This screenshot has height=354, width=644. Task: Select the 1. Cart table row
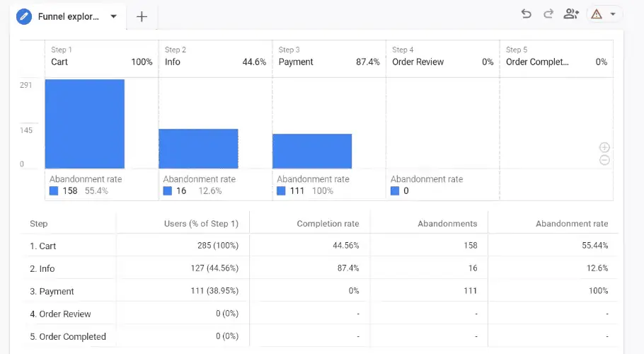pyautogui.click(x=319, y=246)
